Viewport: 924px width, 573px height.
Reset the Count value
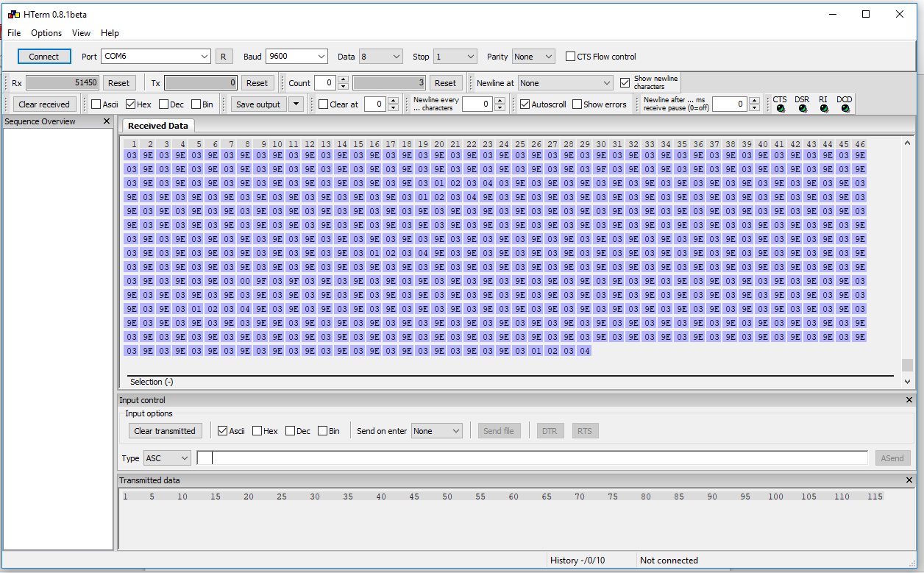click(445, 83)
